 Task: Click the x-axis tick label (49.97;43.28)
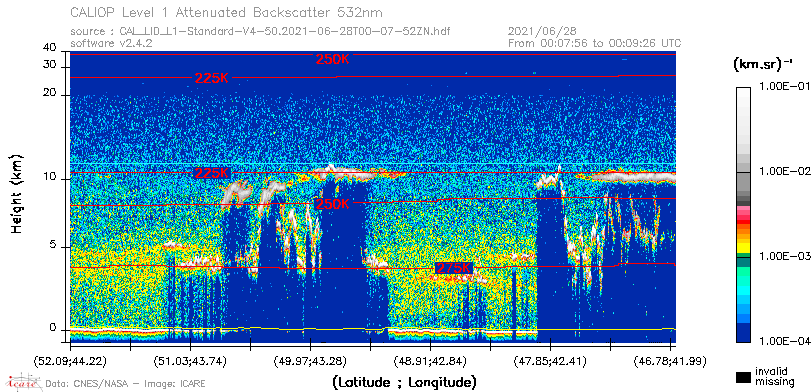pyautogui.click(x=311, y=361)
